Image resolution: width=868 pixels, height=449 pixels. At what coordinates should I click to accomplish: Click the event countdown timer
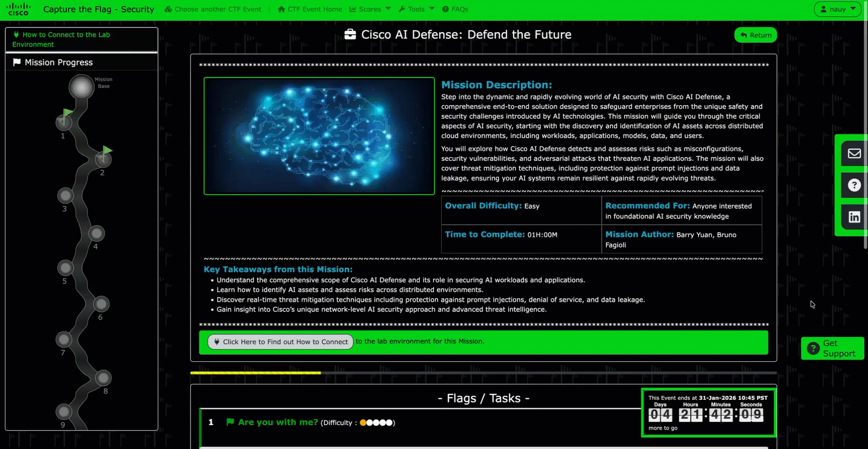point(708,412)
